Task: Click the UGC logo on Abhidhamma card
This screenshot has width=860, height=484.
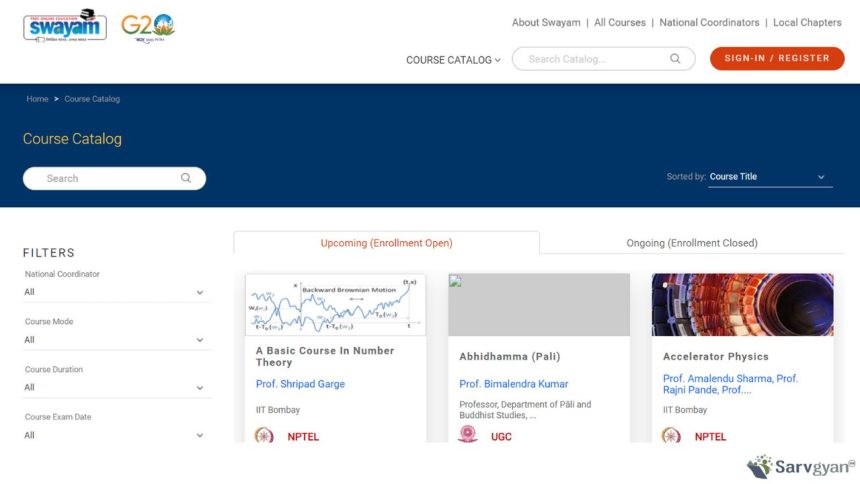Action: (x=467, y=435)
